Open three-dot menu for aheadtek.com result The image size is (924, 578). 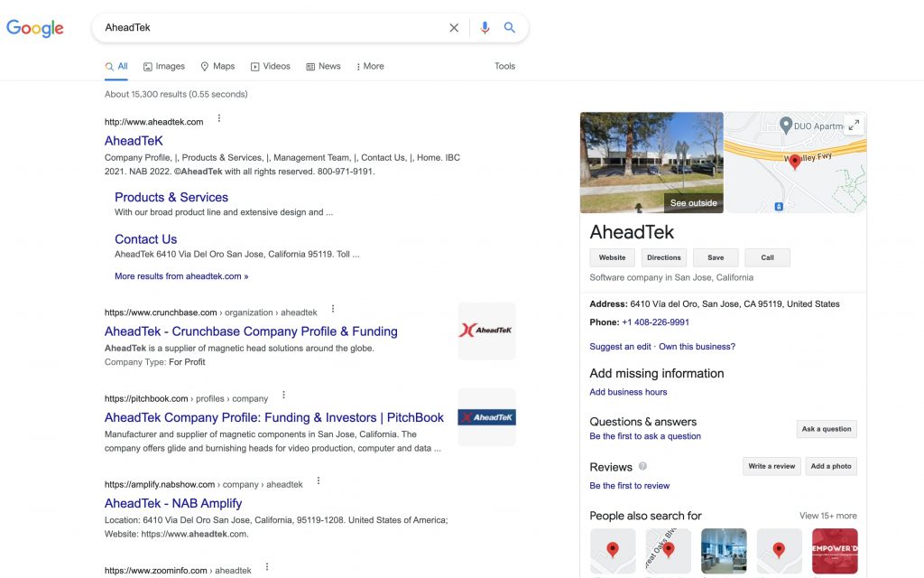(219, 118)
